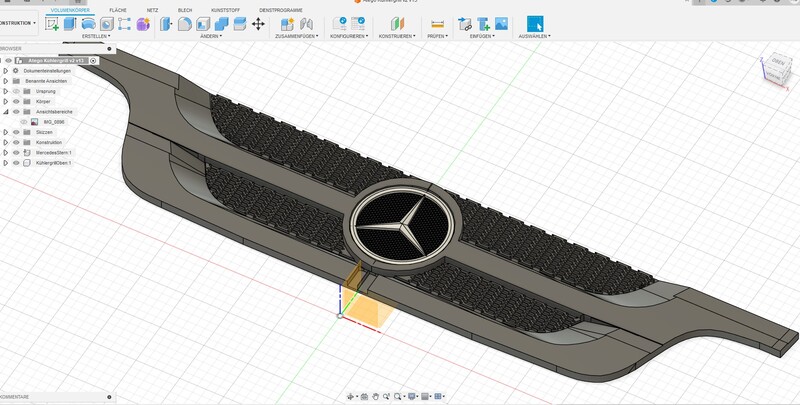Click the activate radio button on root component
The image size is (800, 405).
pos(93,61)
